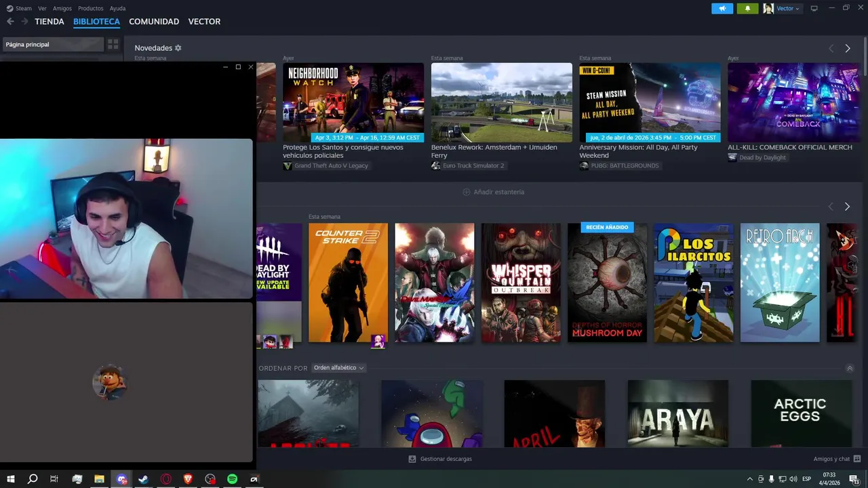Switch to the BIBLIOTECA tab
This screenshot has height=488, width=868.
pyautogui.click(x=96, y=22)
